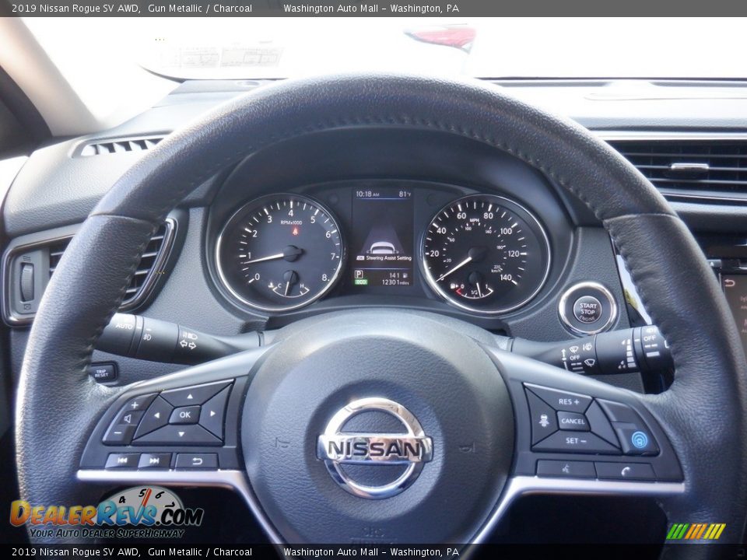Tap the TRIP RESET button
Screen dimensions: 747x560
click(x=102, y=373)
